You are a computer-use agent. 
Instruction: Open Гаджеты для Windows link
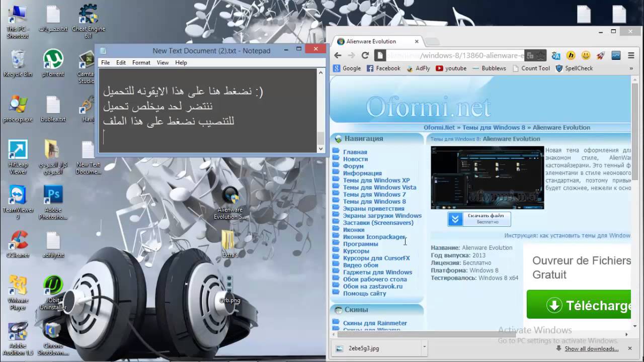click(377, 272)
